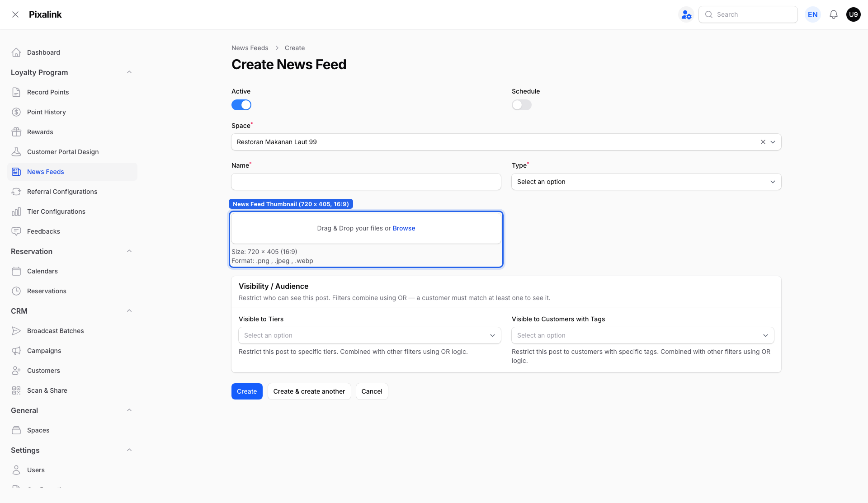Image resolution: width=868 pixels, height=503 pixels.
Task: Go to Rewards in the sidebar
Action: tap(72, 132)
